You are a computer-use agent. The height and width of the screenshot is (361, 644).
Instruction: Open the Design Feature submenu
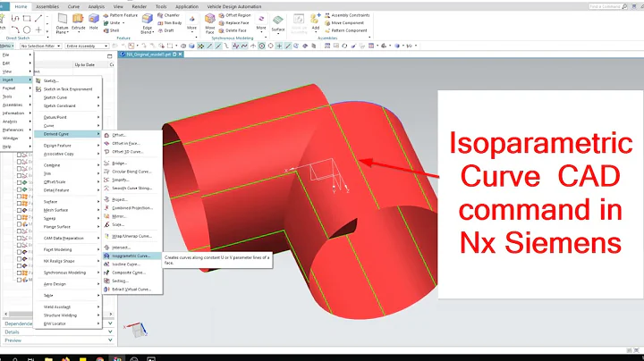click(68, 146)
